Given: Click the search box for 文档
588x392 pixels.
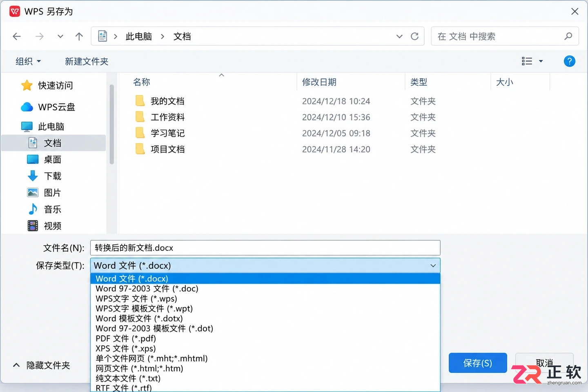Looking at the screenshot, I should click(505, 36).
